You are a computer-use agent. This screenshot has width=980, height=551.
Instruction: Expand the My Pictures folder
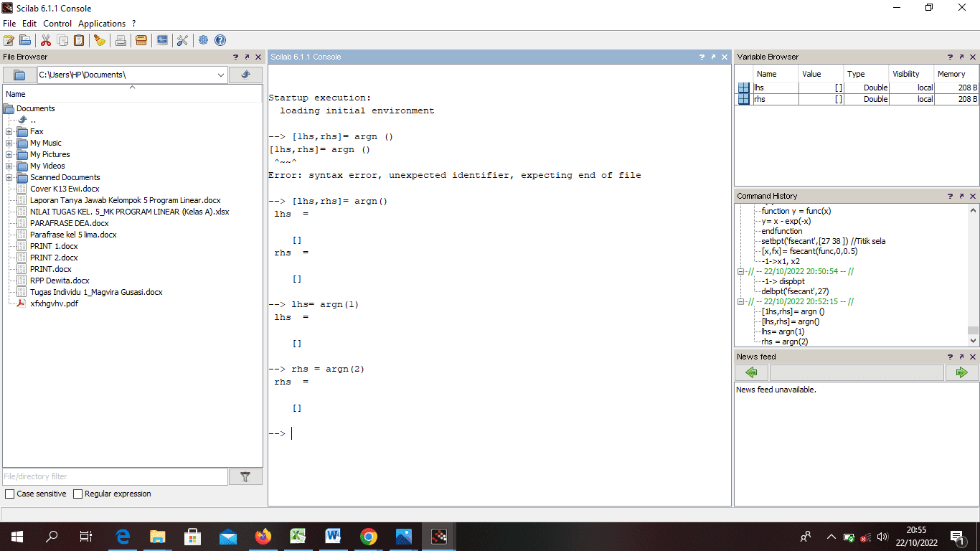pos(9,155)
